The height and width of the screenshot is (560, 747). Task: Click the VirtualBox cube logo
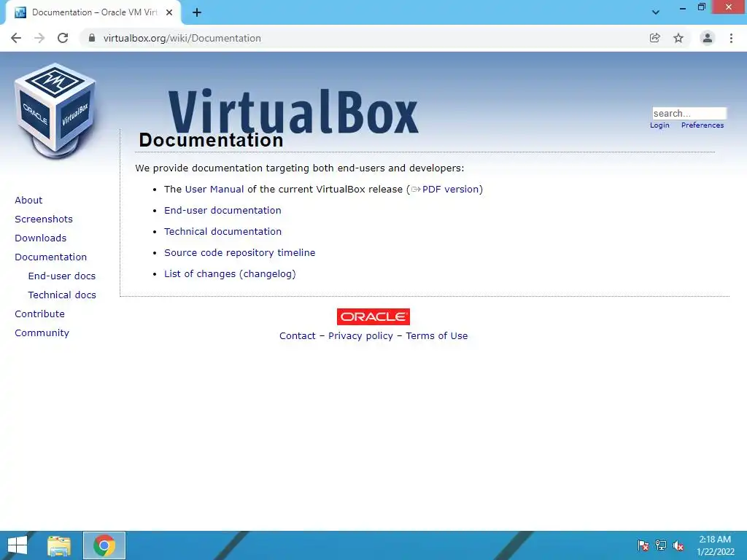[x=55, y=111]
